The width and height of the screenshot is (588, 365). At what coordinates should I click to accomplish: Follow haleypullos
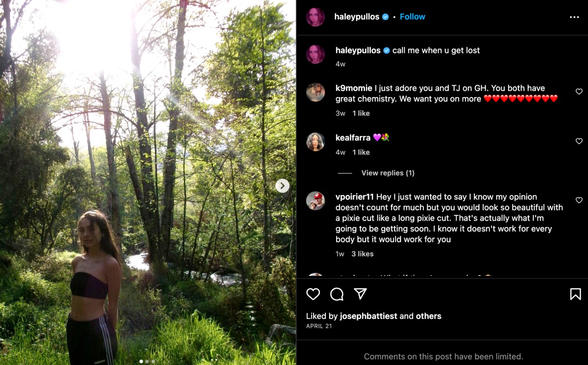click(412, 17)
